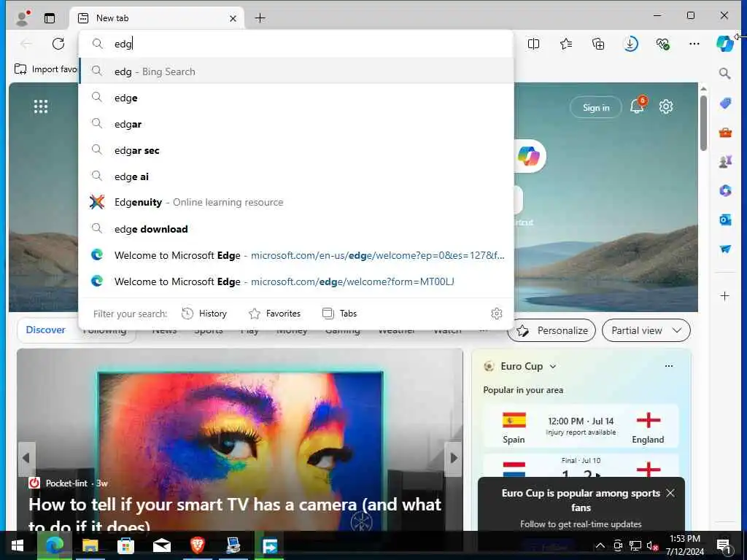Open File Explorer from taskbar
The image size is (747, 560).
pos(90,545)
